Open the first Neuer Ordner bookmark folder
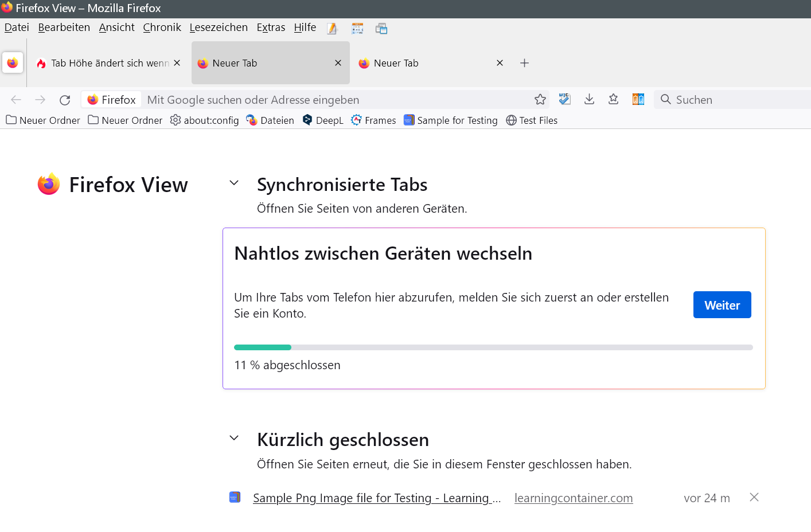The height and width of the screenshot is (532, 811). tap(43, 120)
